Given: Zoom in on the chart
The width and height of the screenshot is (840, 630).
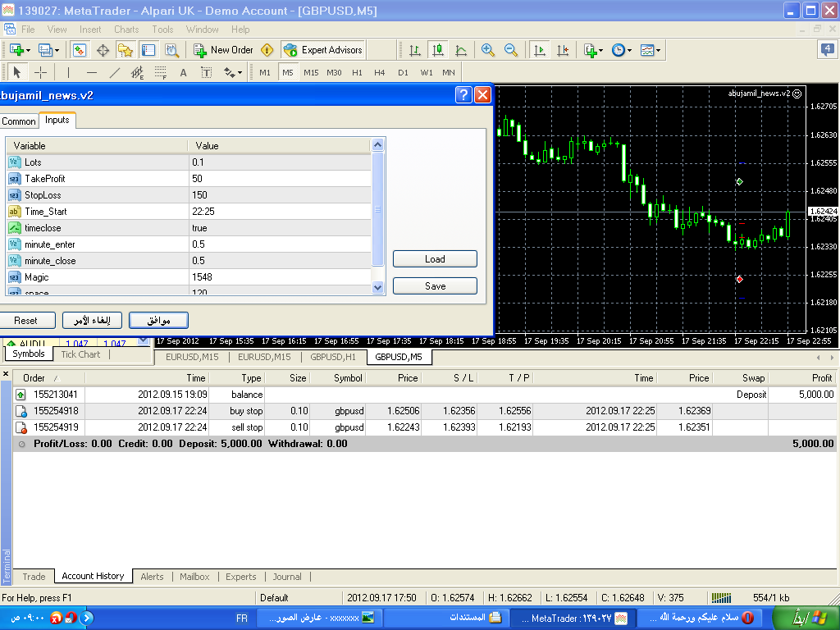Looking at the screenshot, I should click(x=487, y=50).
